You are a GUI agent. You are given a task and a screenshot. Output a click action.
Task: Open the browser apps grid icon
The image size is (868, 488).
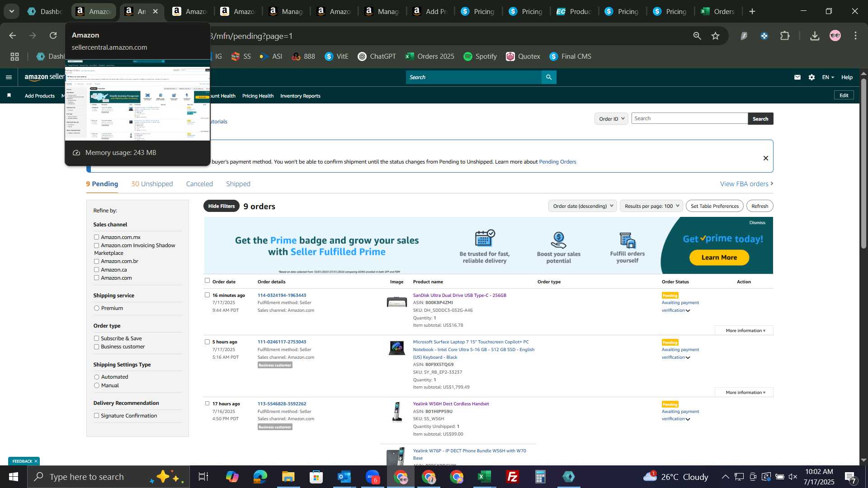(x=14, y=56)
